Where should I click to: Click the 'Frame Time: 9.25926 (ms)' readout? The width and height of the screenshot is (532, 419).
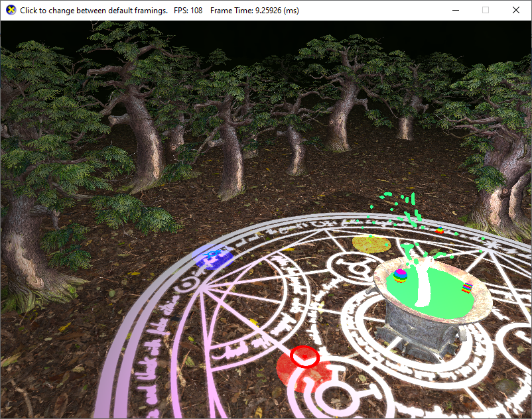pos(255,11)
